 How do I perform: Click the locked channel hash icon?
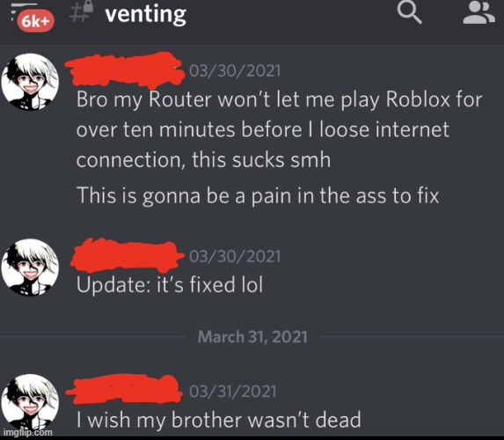[x=82, y=12]
